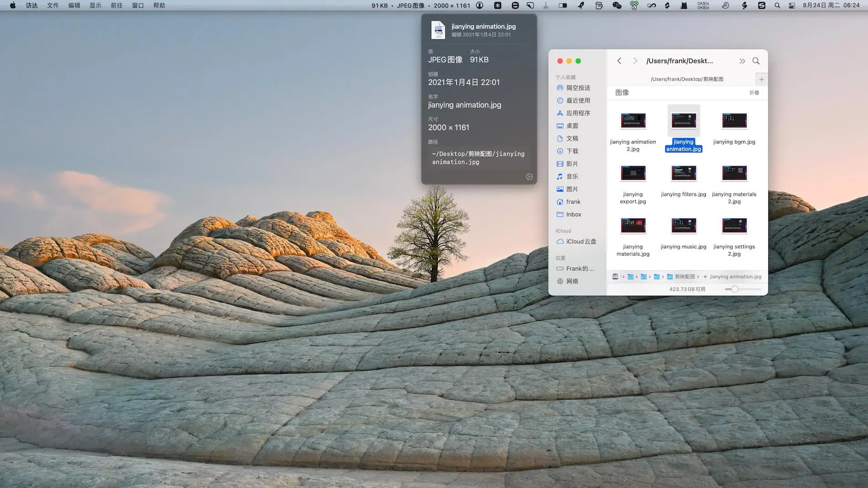Open Documents (文稿) in Finder sidebar

[567, 138]
